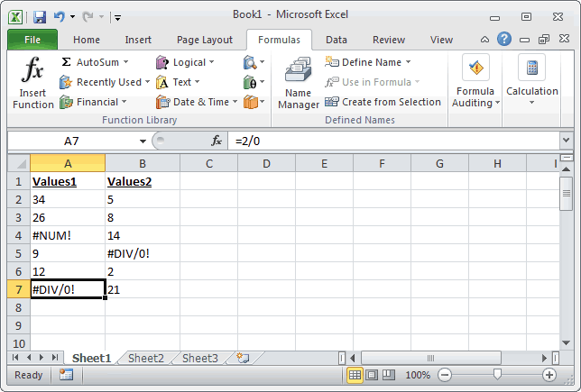
Task: Open the Name Manager
Action: pyautogui.click(x=299, y=83)
